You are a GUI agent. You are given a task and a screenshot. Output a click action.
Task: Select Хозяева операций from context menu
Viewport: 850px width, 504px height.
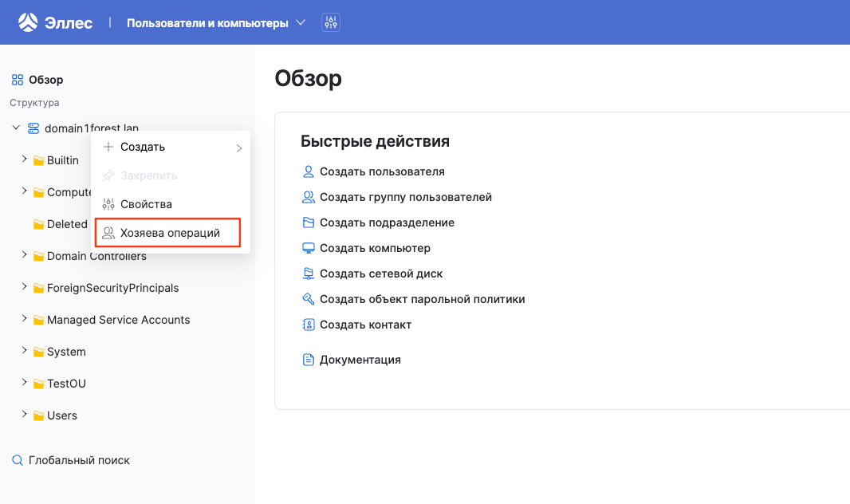tap(169, 234)
